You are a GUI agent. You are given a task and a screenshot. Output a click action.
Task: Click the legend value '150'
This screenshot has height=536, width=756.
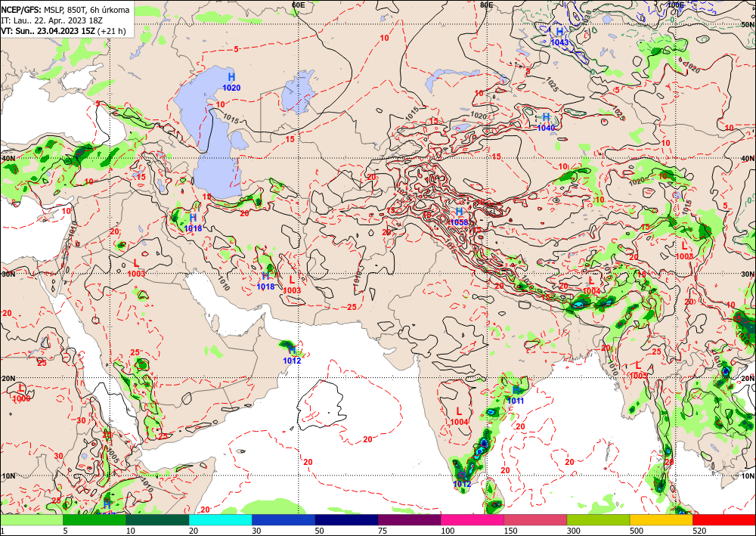pyautogui.click(x=510, y=531)
